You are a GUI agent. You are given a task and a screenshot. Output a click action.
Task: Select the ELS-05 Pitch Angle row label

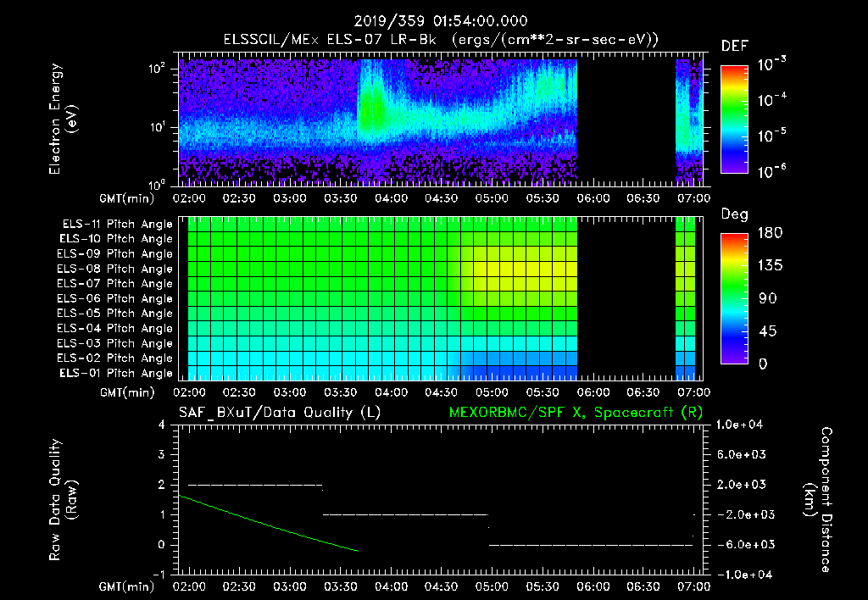(115, 314)
